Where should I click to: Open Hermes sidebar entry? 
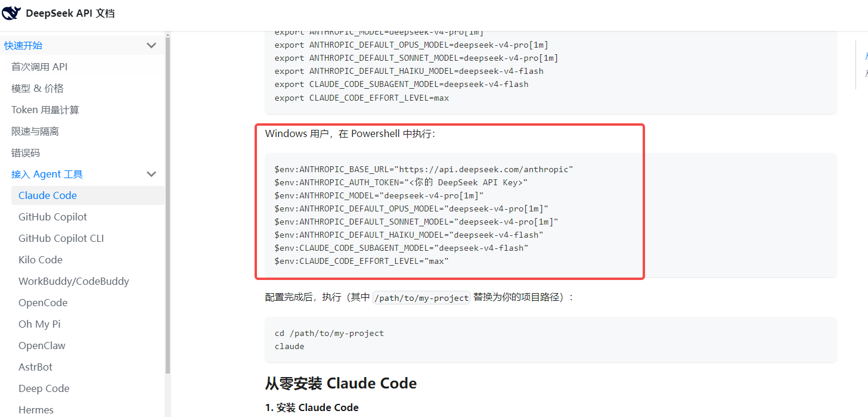point(36,410)
